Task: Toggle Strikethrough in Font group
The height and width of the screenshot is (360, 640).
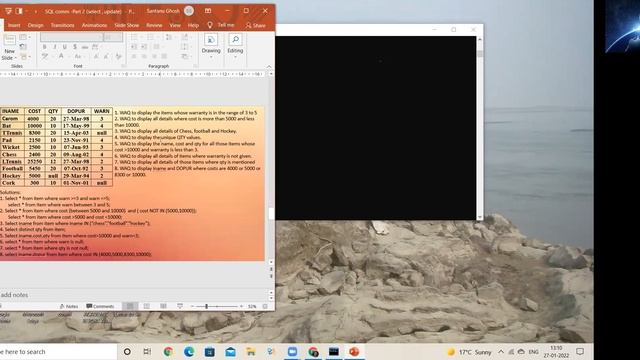Action: tap(85, 47)
